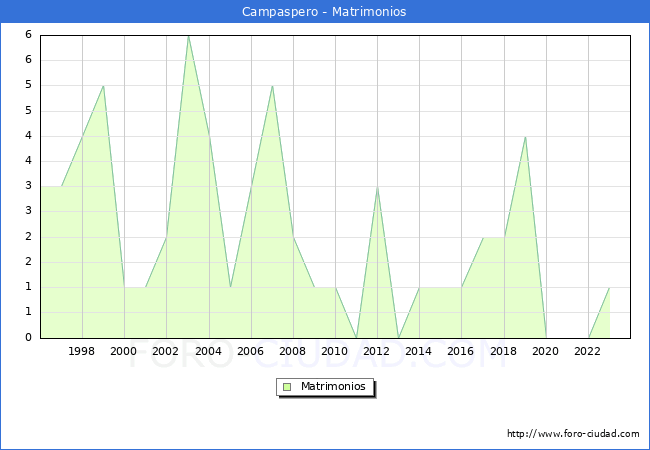The height and width of the screenshot is (450, 650).
Task: Select the 2012 spike data point
Action: 377,186
